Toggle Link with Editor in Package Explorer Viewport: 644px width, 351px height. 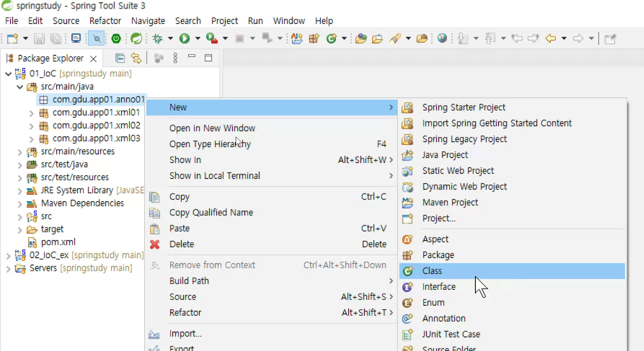click(136, 58)
